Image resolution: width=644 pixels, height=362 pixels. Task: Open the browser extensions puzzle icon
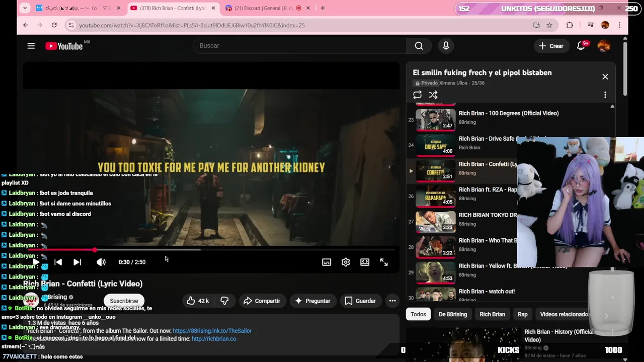570,25
